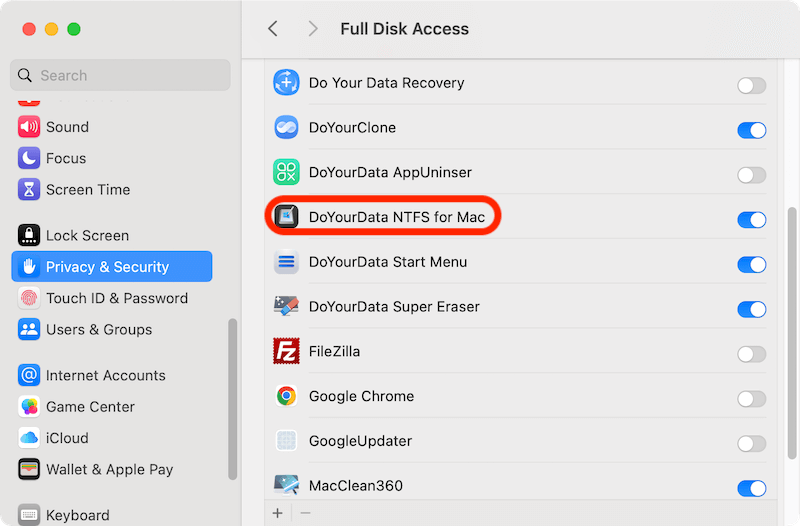The image size is (800, 526).
Task: Select Do Your Data Recovery row text
Action: [x=387, y=83]
